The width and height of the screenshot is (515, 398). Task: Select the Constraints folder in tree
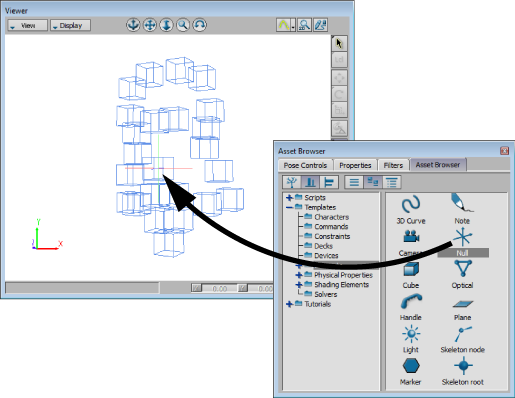pyautogui.click(x=332, y=236)
